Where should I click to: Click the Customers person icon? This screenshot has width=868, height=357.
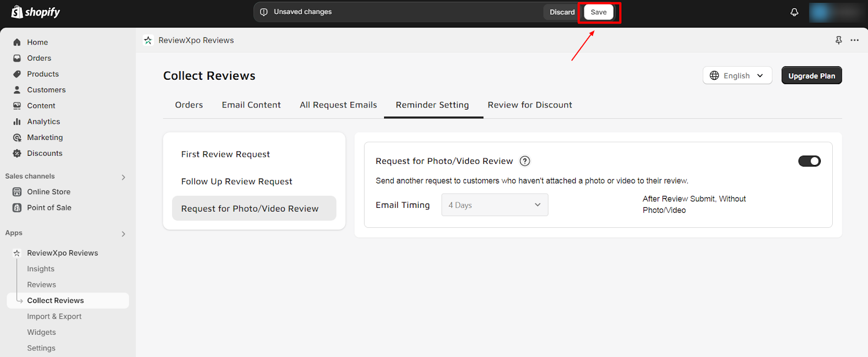(17, 90)
